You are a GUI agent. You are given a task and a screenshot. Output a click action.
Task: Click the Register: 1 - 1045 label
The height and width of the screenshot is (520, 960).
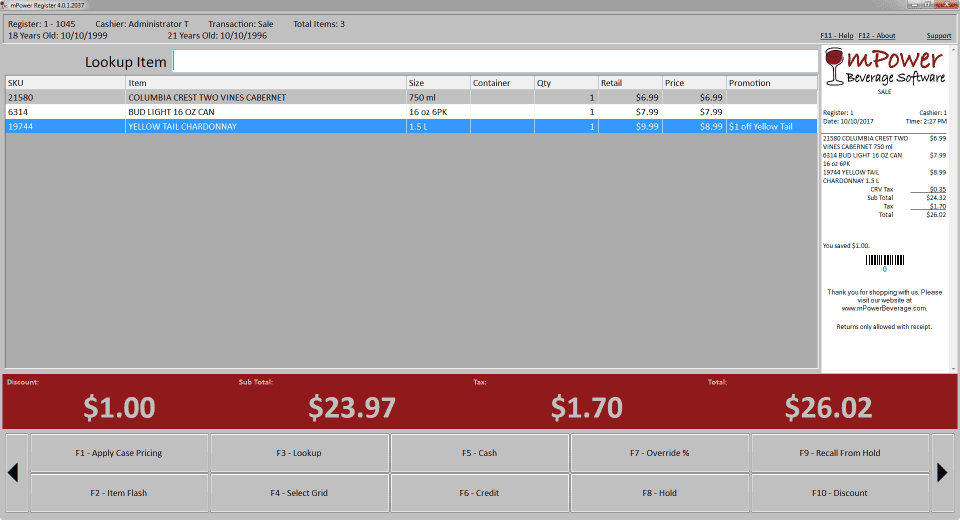[42, 24]
